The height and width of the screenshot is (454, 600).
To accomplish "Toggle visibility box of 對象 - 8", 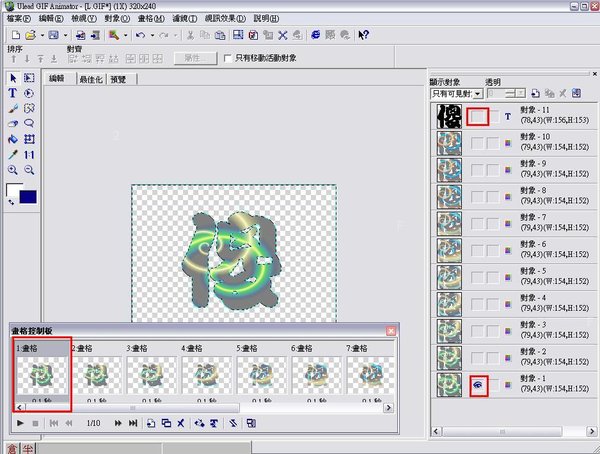I will pos(477,197).
